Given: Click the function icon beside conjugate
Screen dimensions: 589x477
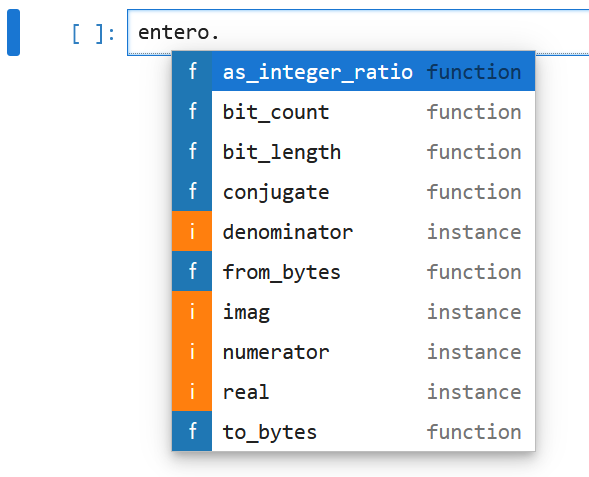Looking at the screenshot, I should coord(192,191).
